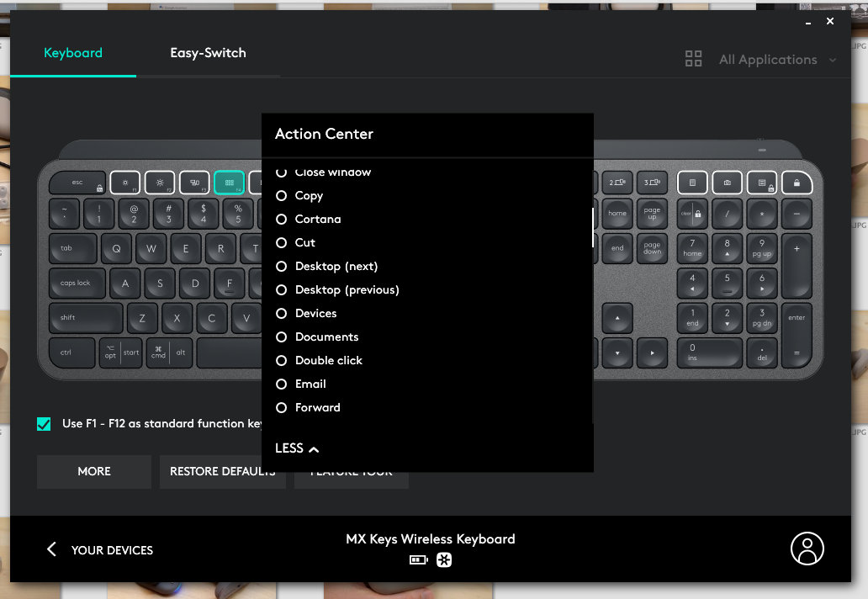
Task: Select the Close window radio option
Action: [x=281, y=172]
